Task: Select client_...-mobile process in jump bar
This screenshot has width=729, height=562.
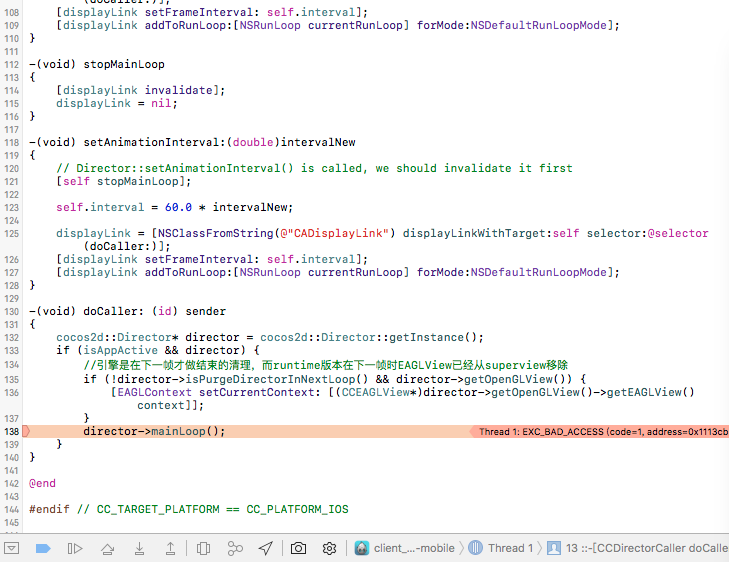Action: pyautogui.click(x=404, y=549)
